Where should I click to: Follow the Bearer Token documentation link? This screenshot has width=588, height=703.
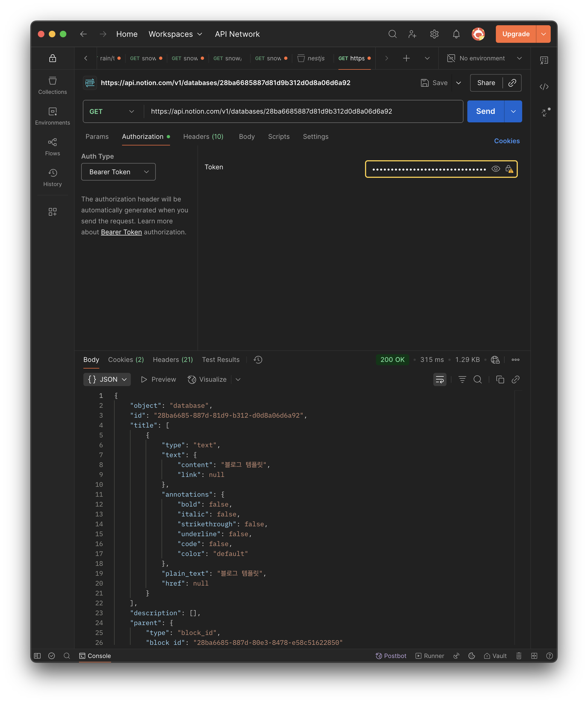(121, 232)
